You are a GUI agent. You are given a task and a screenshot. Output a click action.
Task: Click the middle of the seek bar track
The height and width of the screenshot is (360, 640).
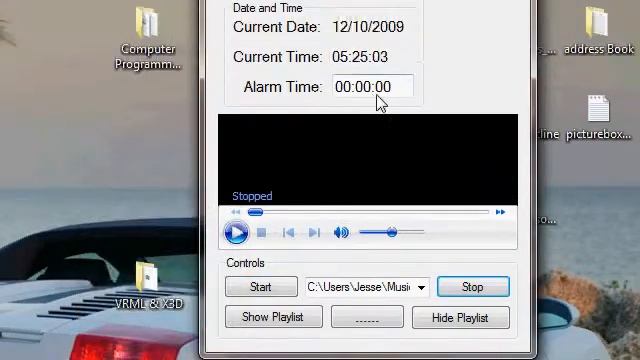[x=369, y=212]
